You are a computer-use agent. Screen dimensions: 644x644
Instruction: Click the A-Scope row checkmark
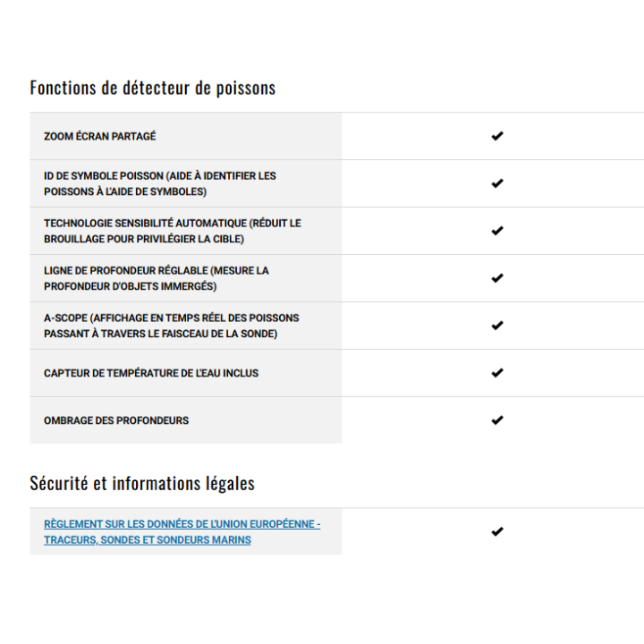point(497,326)
